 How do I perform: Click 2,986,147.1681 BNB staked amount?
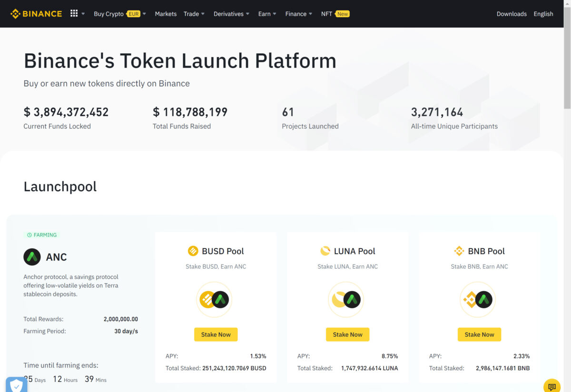[x=503, y=368]
